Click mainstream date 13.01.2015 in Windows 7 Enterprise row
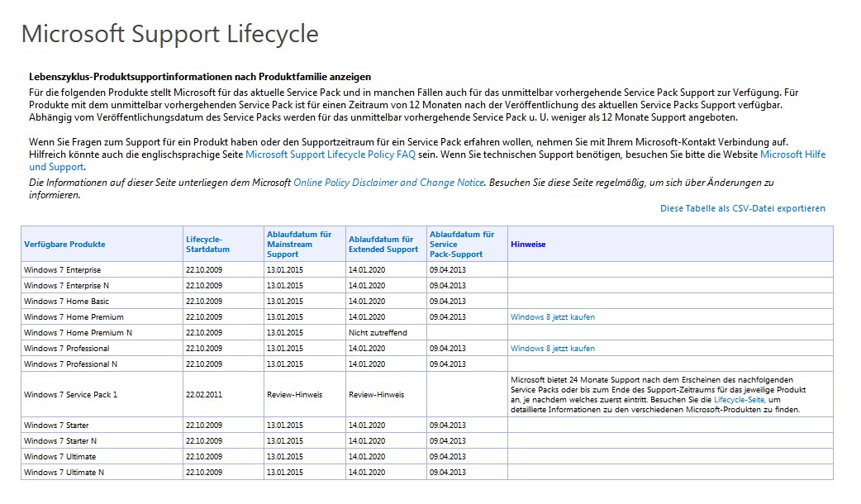 click(x=285, y=269)
